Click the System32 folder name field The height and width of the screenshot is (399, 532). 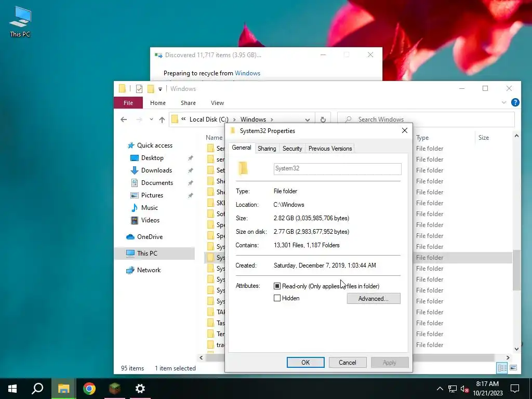click(x=338, y=169)
